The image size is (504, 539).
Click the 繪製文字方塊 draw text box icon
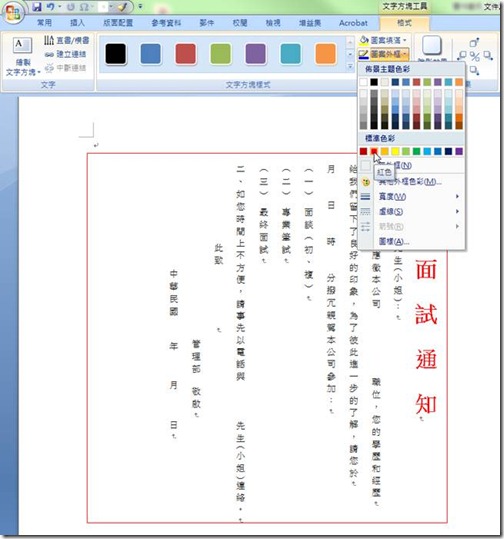point(22,46)
